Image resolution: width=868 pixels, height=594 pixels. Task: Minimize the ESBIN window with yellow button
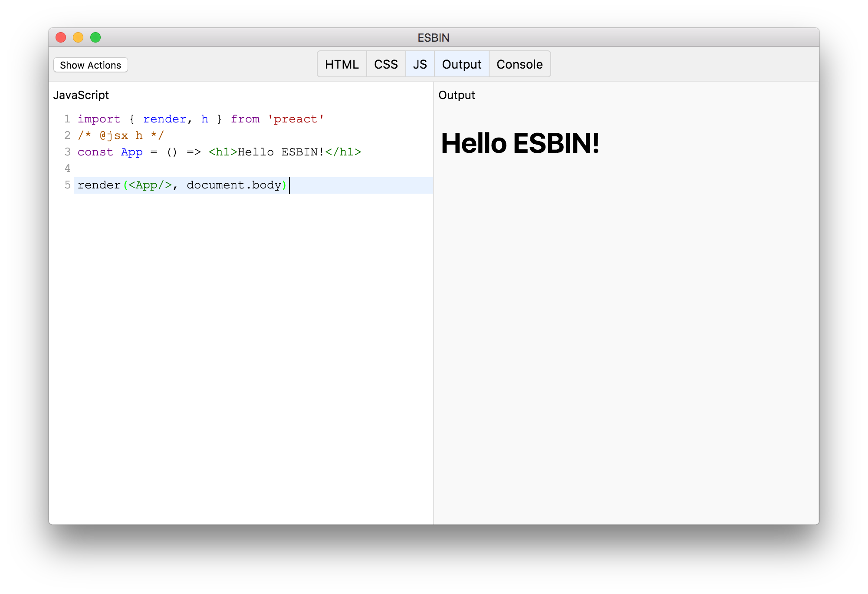pos(78,37)
